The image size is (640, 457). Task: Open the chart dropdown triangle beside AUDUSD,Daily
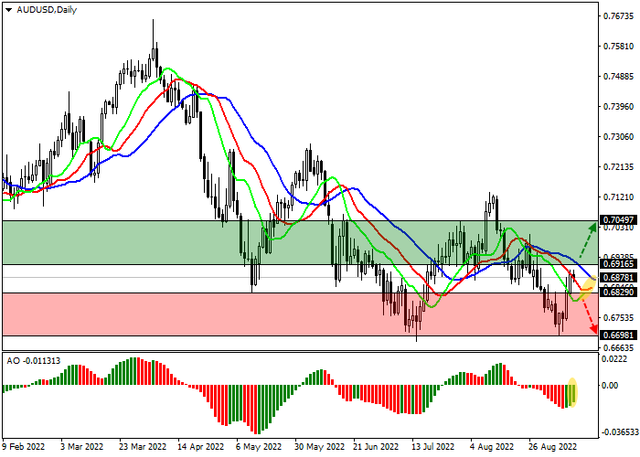pyautogui.click(x=9, y=10)
